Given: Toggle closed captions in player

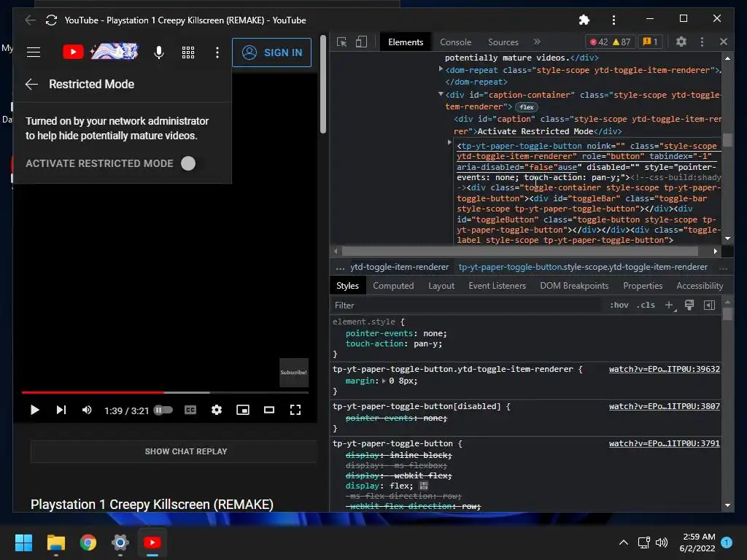Looking at the screenshot, I should point(190,410).
